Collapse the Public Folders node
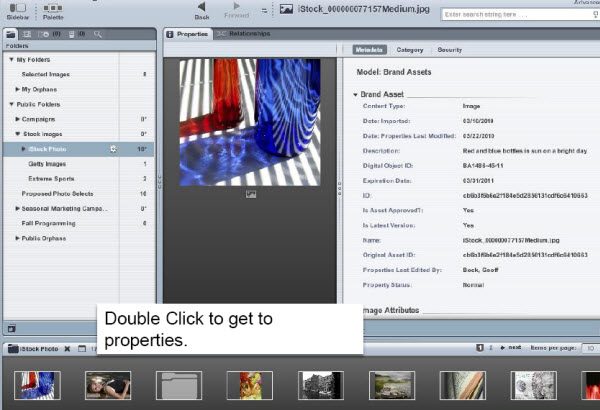This screenshot has width=600, height=410. [x=11, y=104]
